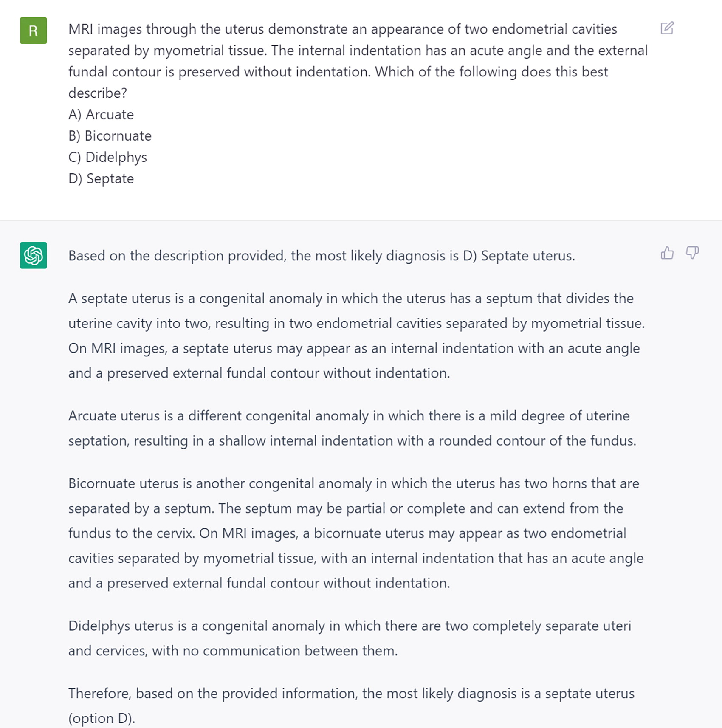Click the "A) Arcuate" answer option text
The width and height of the screenshot is (722, 728).
click(101, 115)
